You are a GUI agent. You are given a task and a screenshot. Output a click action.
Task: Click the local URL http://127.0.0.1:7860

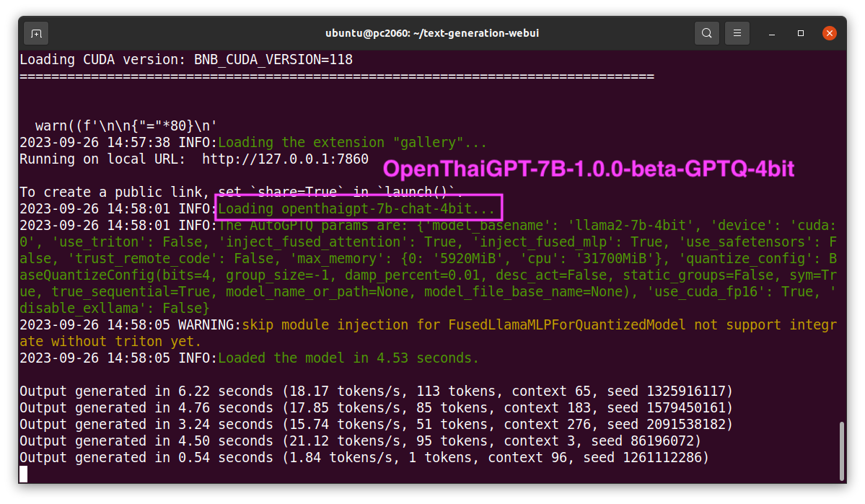tap(285, 159)
